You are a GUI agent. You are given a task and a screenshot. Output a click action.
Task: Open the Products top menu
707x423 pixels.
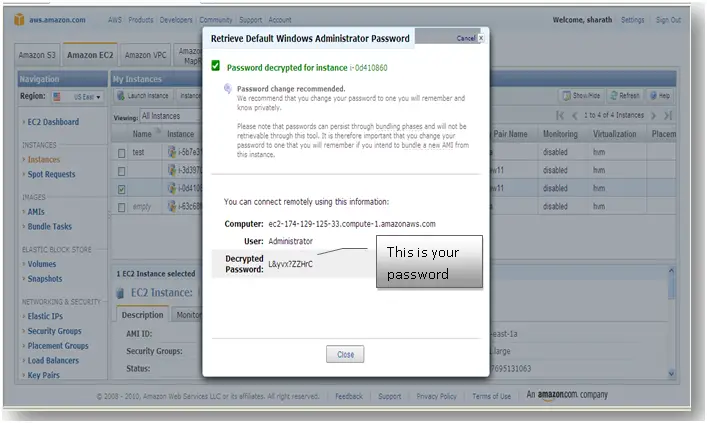coord(141,20)
